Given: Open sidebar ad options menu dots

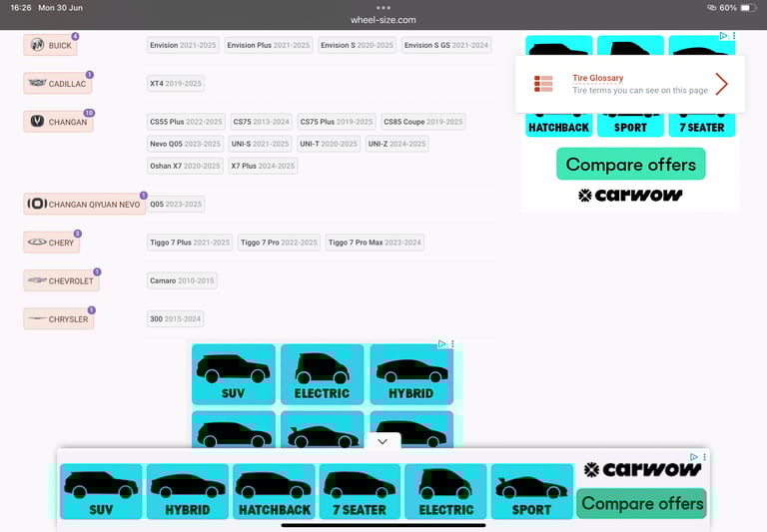Looking at the screenshot, I should [734, 36].
